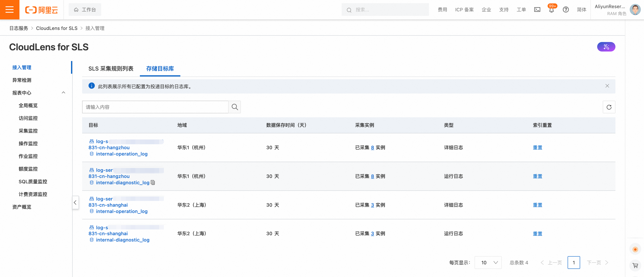Open notifications bell with 99+ badge
644x277 pixels.
(552, 9)
